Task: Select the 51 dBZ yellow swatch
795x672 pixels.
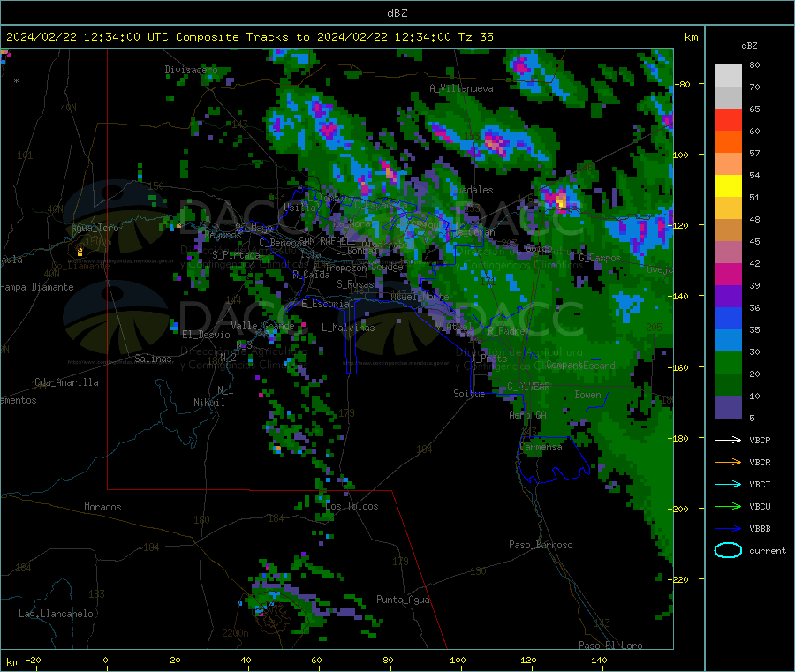Action: coord(728,186)
